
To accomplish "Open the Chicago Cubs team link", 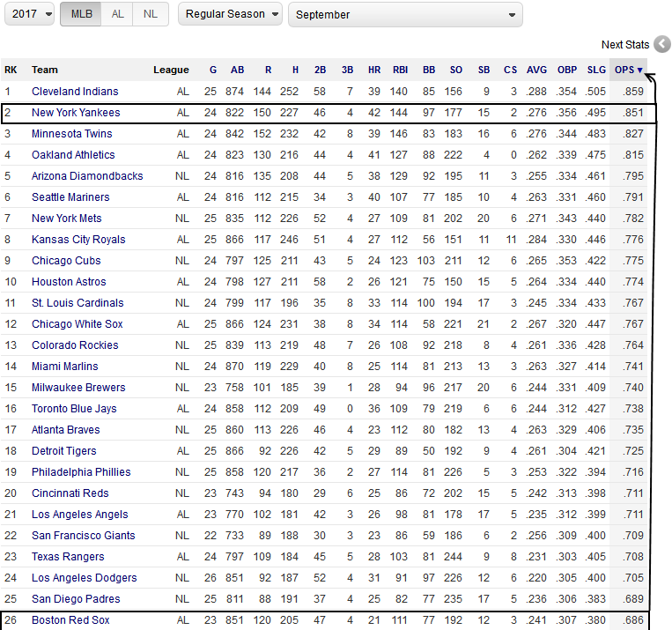I will 66,260.
